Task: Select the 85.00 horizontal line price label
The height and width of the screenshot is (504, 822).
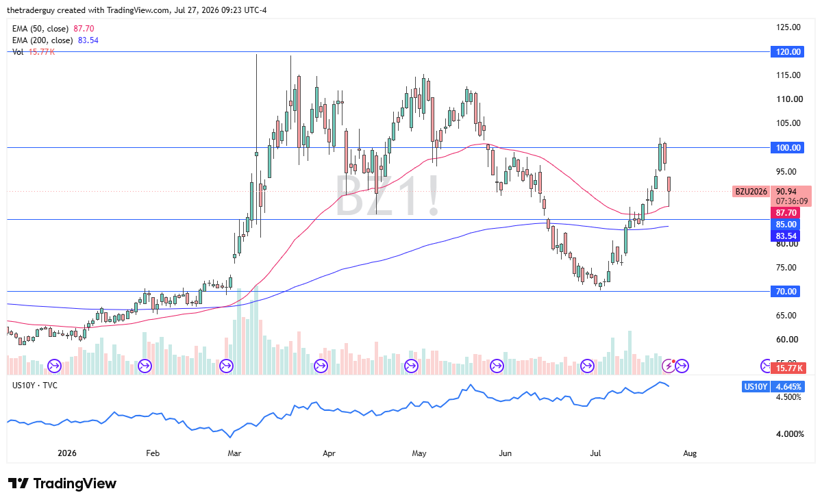Action: (786, 224)
